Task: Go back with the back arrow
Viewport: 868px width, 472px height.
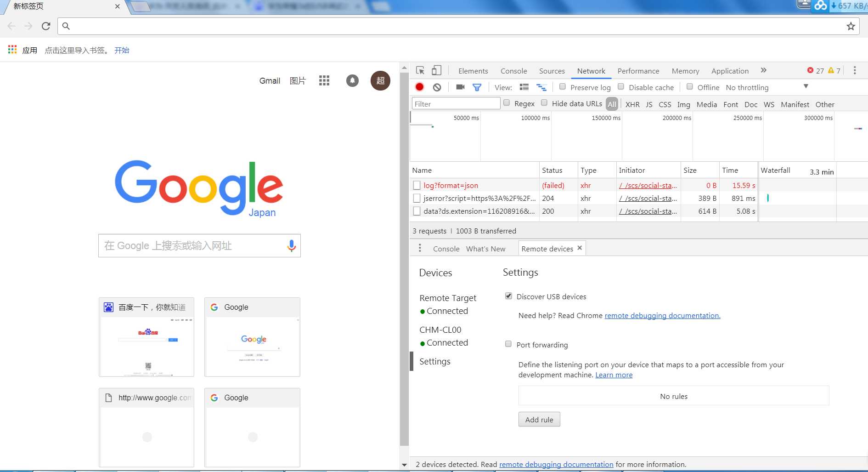Action: tap(11, 26)
